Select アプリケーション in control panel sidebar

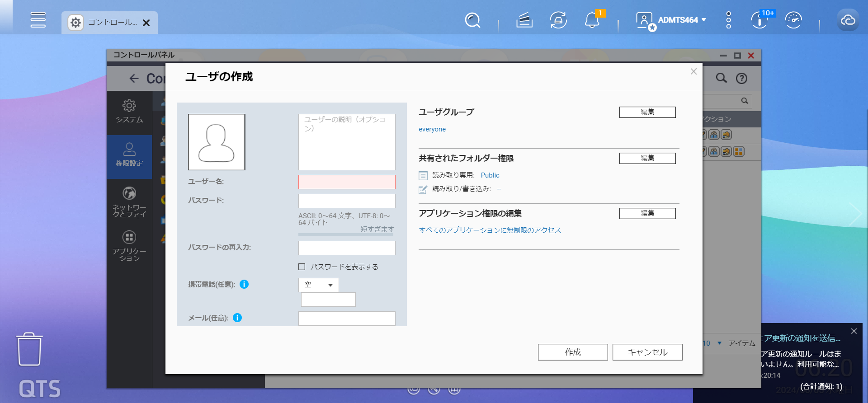click(129, 246)
